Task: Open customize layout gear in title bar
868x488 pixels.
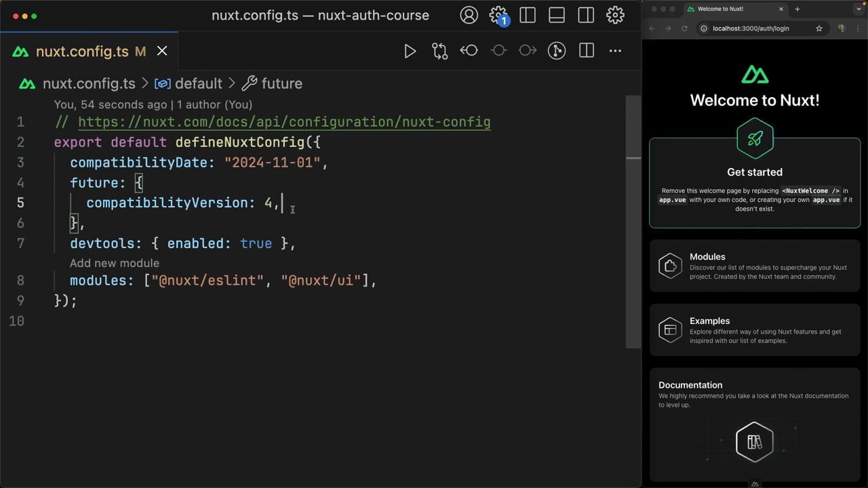Action: tap(615, 15)
